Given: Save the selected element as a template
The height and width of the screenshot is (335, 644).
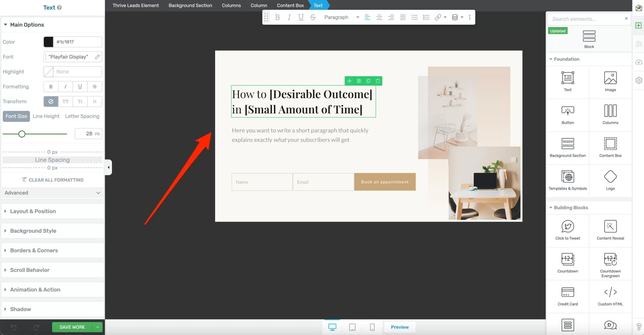Looking at the screenshot, I should pyautogui.click(x=359, y=81).
